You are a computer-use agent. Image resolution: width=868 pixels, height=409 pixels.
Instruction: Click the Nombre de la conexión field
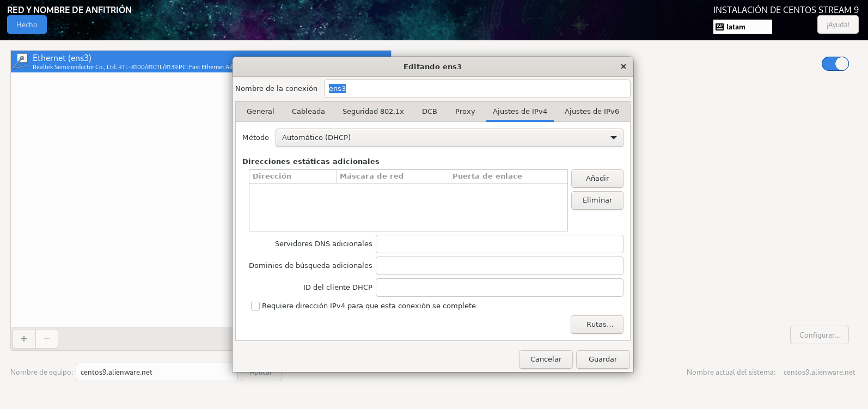click(476, 89)
